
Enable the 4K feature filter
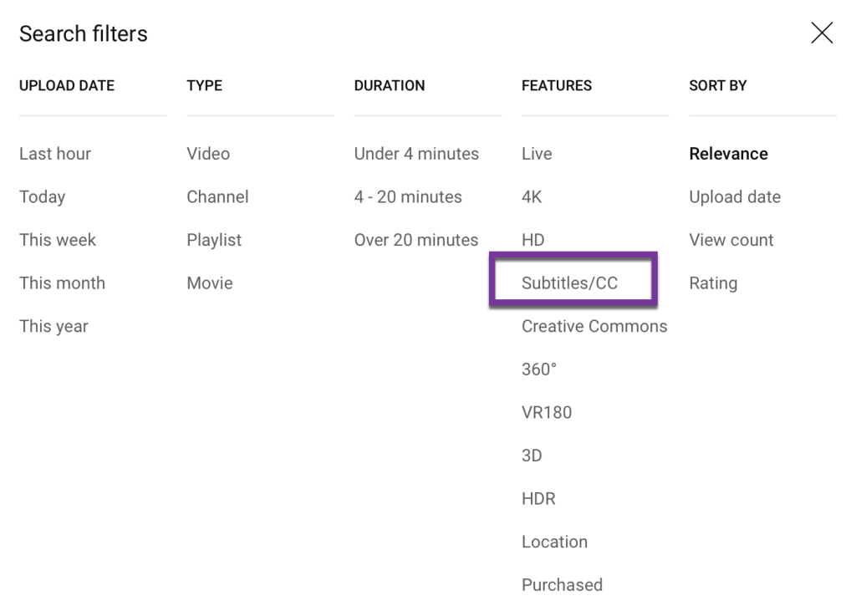coord(532,197)
